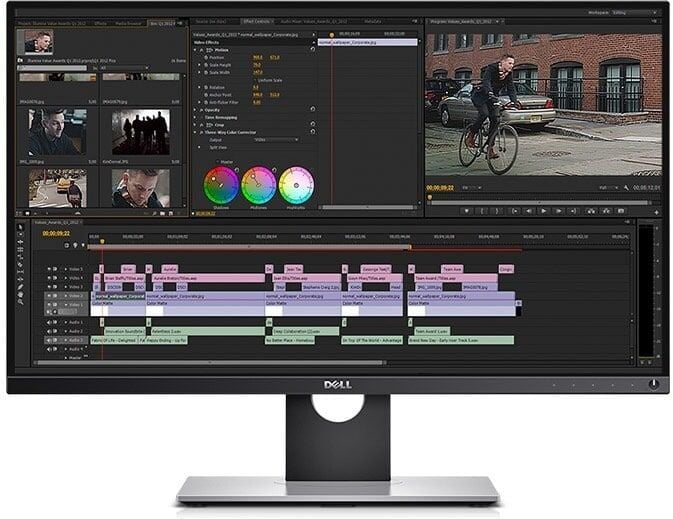
Task: Select the crowd silhouette thumbnail in bin
Action: 139,130
